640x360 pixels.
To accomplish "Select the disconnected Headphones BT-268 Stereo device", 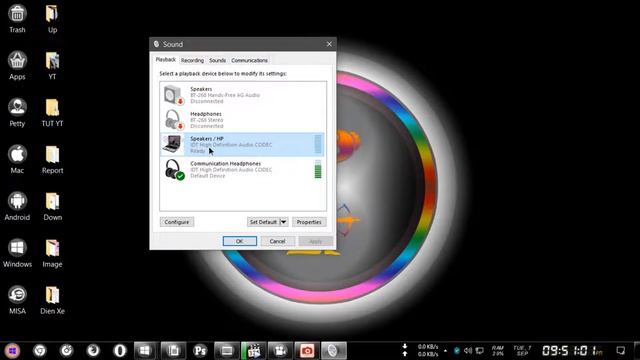I will (x=242, y=120).
